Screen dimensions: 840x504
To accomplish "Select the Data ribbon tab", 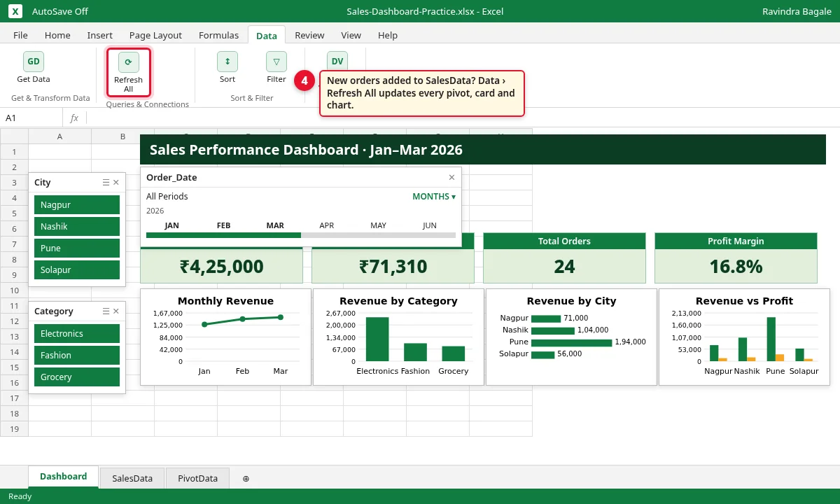I will click(267, 35).
